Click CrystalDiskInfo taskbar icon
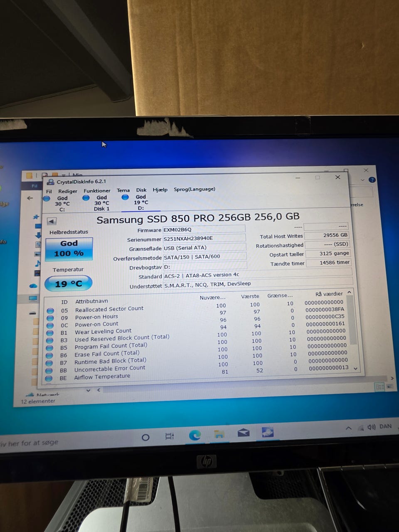This screenshot has width=399, height=532. (268, 432)
